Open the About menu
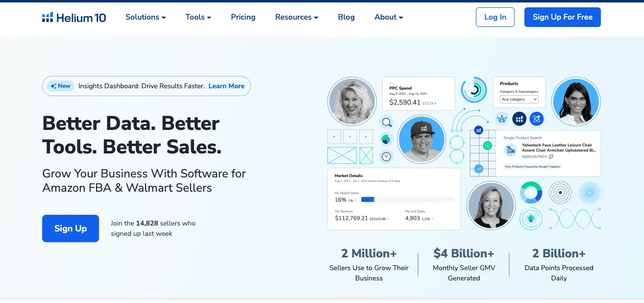The height and width of the screenshot is (303, 644). (x=389, y=17)
